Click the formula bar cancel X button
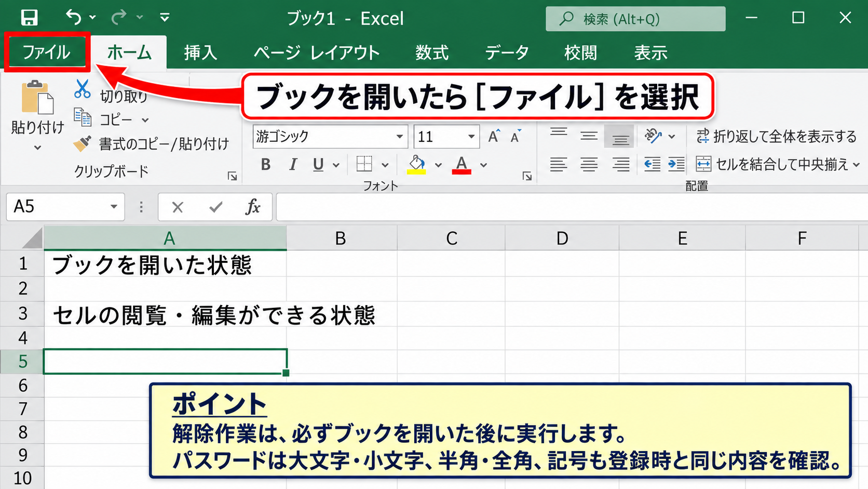Image resolution: width=868 pixels, height=489 pixels. pyautogui.click(x=178, y=207)
